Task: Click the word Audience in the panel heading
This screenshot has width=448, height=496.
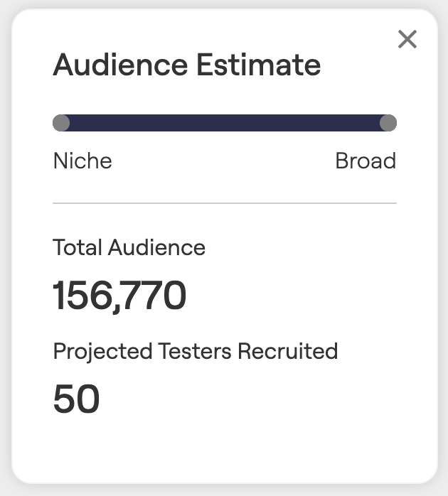Action: coord(120,65)
